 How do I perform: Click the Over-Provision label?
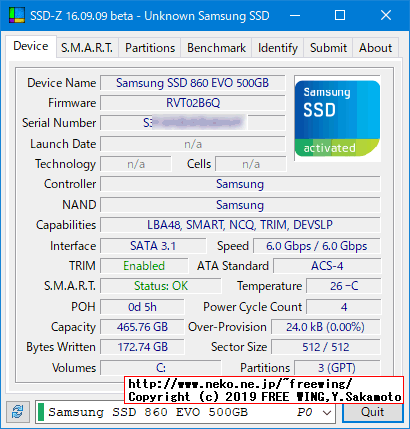[227, 327]
